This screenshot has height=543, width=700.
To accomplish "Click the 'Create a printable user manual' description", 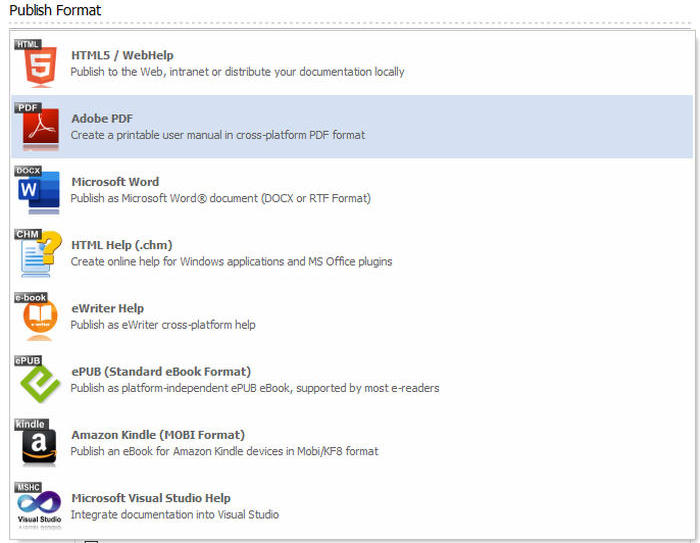I will point(217,135).
